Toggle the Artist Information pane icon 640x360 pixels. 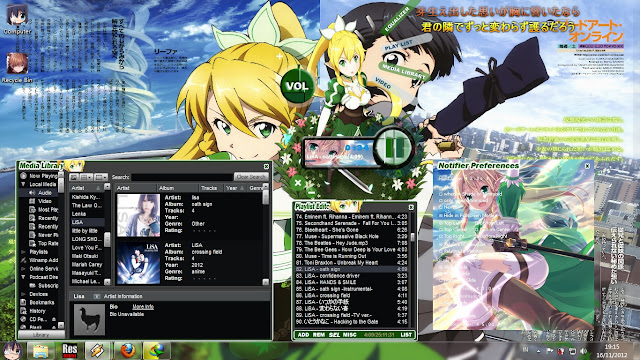pyautogui.click(x=97, y=296)
